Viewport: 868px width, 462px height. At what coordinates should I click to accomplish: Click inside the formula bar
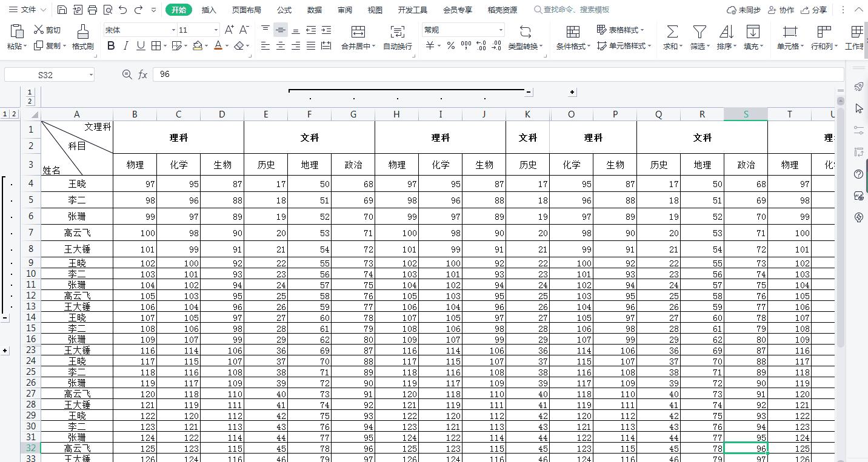pyautogui.click(x=424, y=74)
